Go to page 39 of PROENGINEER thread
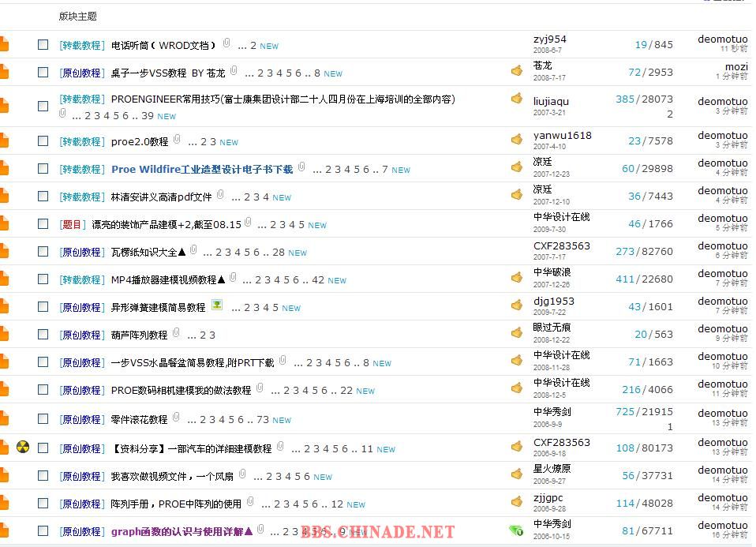The height and width of the screenshot is (547, 756). pyautogui.click(x=148, y=116)
